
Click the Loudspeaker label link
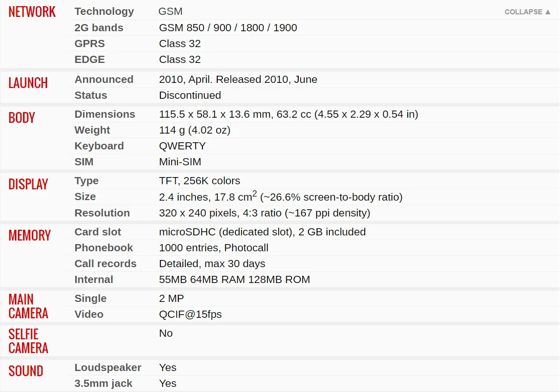click(x=108, y=367)
